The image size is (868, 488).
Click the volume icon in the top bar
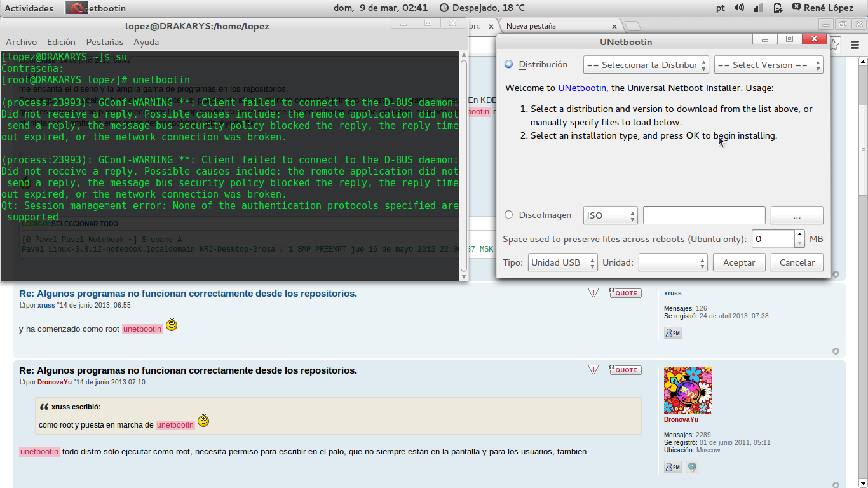coord(739,8)
